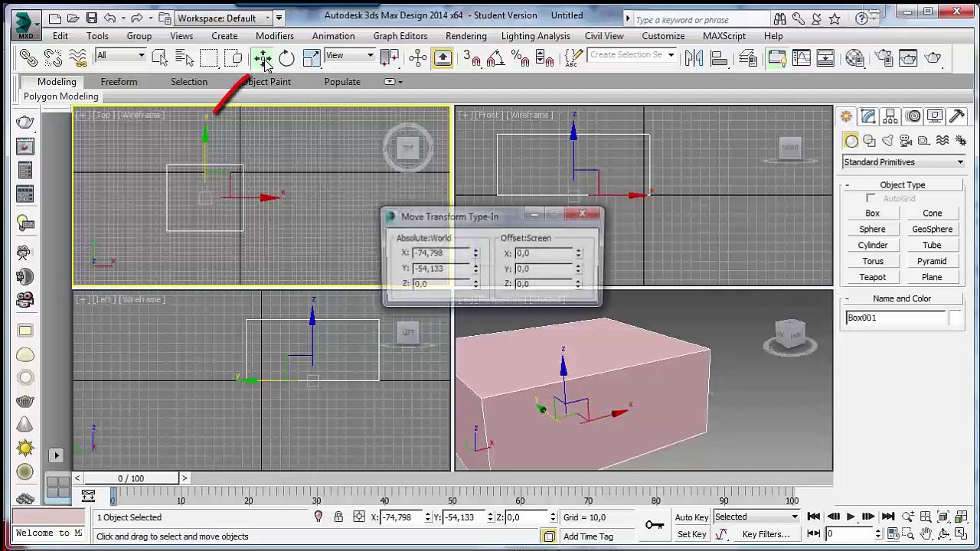This screenshot has width=980, height=551.
Task: Toggle Percent Snap
Action: pyautogui.click(x=521, y=57)
